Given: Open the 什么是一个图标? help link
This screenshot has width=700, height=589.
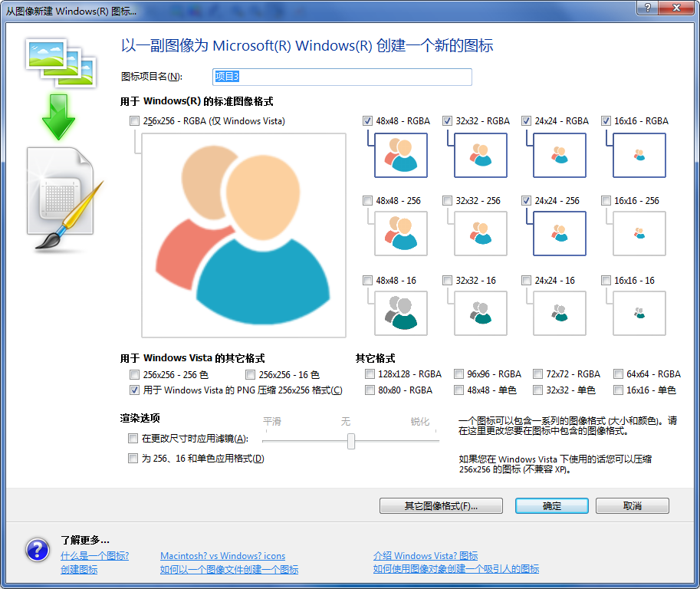Looking at the screenshot, I should coord(94,556).
